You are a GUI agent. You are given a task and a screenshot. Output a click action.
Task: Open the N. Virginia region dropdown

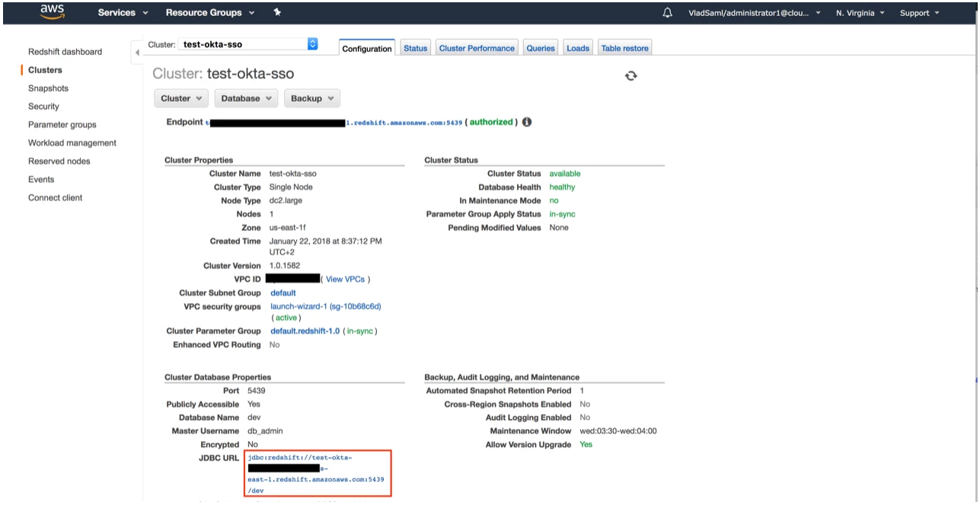point(860,13)
